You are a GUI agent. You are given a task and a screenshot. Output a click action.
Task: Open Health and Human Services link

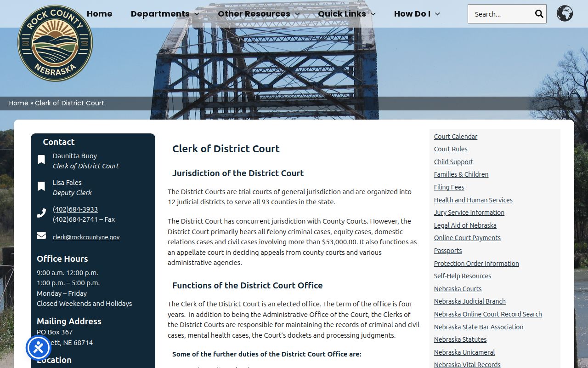tap(473, 200)
